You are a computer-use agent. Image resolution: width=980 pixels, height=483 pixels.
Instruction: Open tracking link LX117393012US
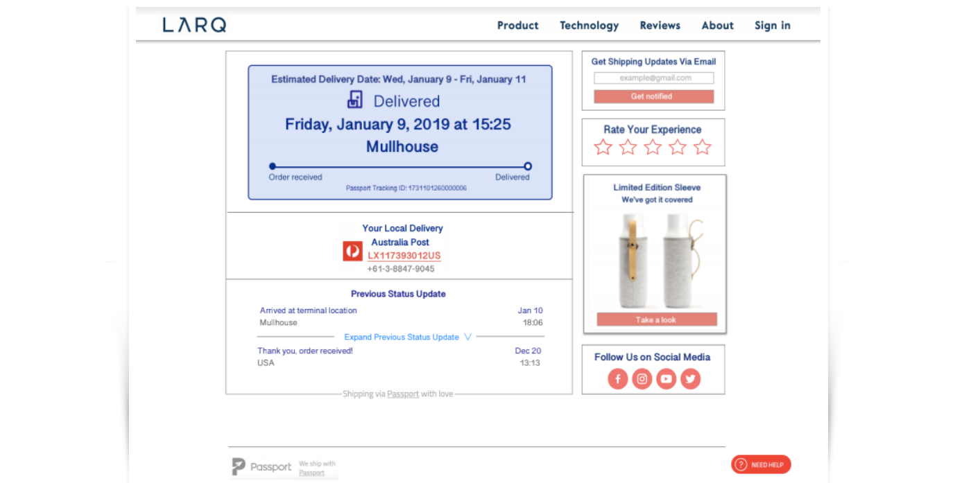(x=404, y=256)
